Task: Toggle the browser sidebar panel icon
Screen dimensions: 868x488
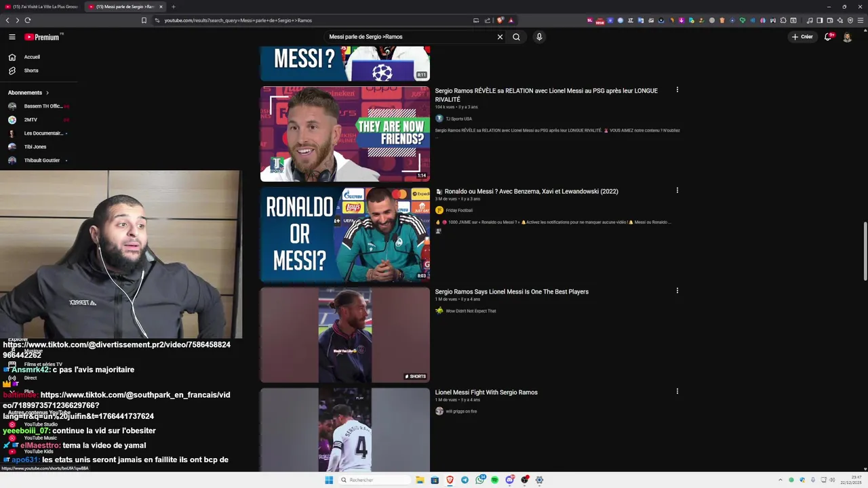Action: coord(819,20)
